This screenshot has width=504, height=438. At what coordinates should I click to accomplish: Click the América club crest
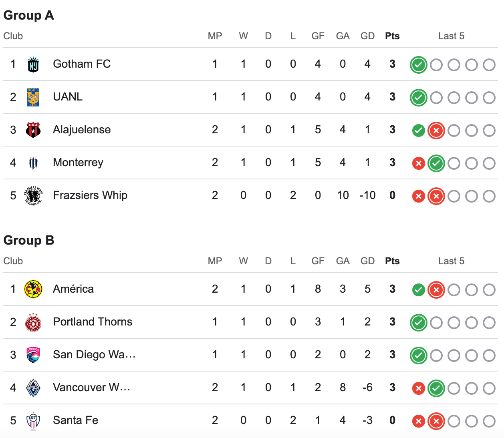pos(33,289)
